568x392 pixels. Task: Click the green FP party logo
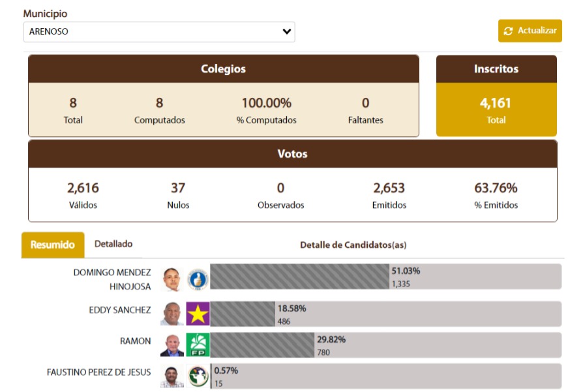pyautogui.click(x=197, y=345)
